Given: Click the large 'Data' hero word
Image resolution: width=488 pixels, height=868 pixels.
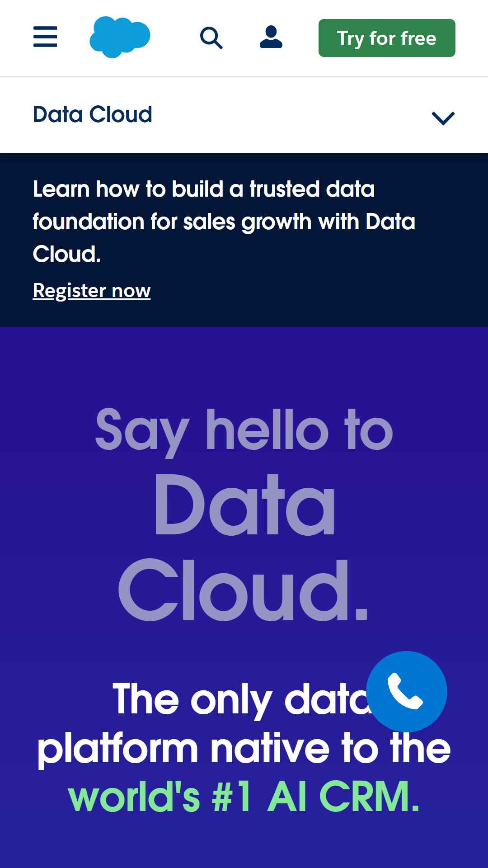Looking at the screenshot, I should pos(244,505).
